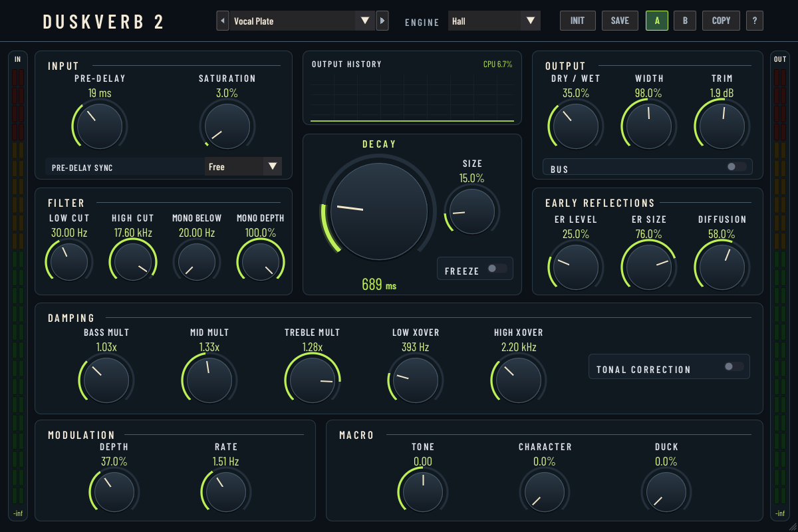Adjust the Diffusion knob
798x532 pixels.
click(722, 267)
